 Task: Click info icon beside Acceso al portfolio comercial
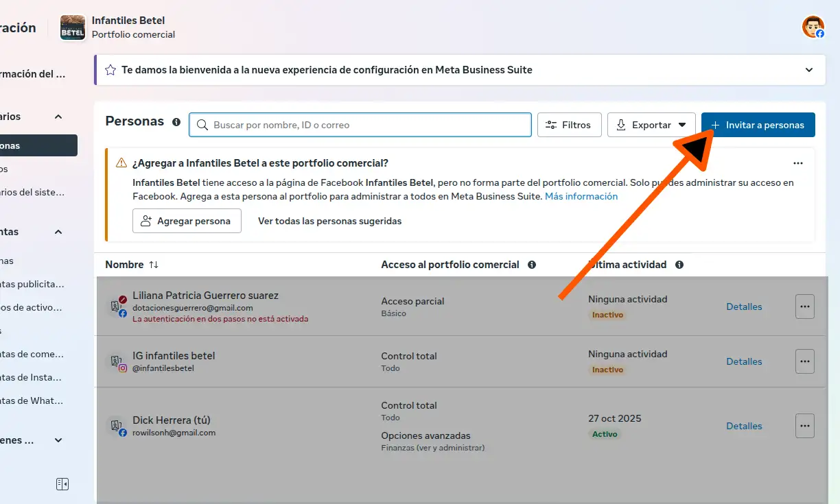[x=532, y=265]
